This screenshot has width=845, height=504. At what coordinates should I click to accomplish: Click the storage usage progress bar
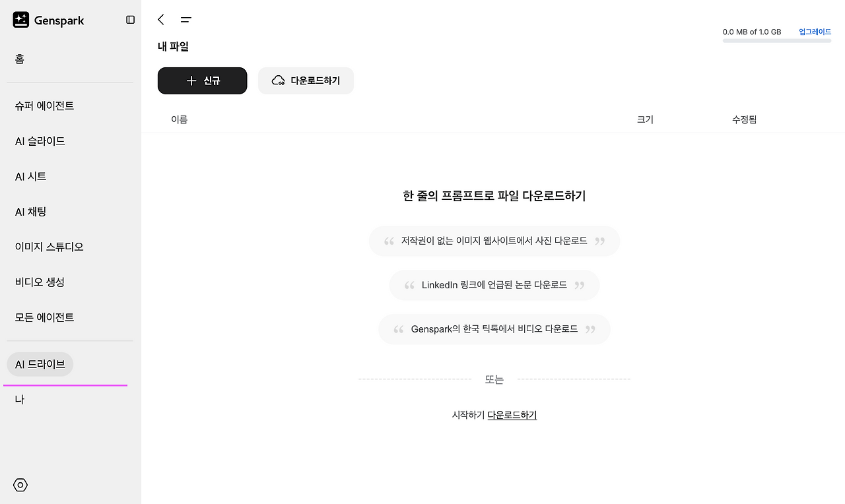(777, 40)
